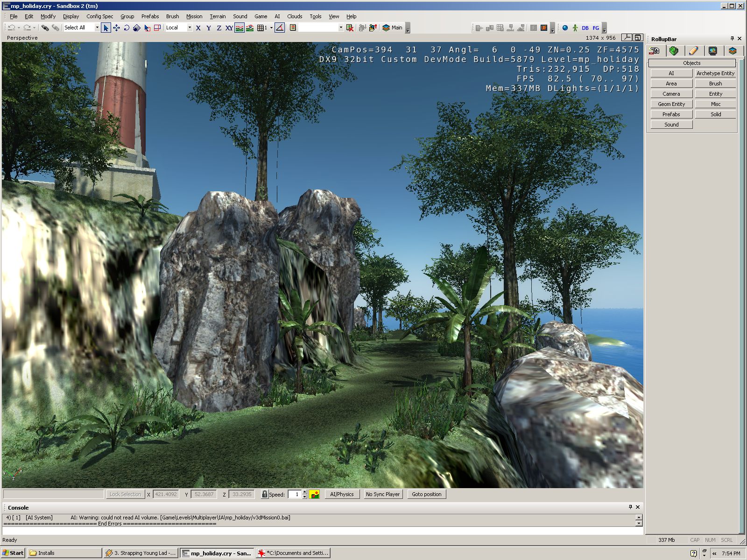747x560 pixels.
Task: Open the Config Spec menu
Action: [100, 16]
